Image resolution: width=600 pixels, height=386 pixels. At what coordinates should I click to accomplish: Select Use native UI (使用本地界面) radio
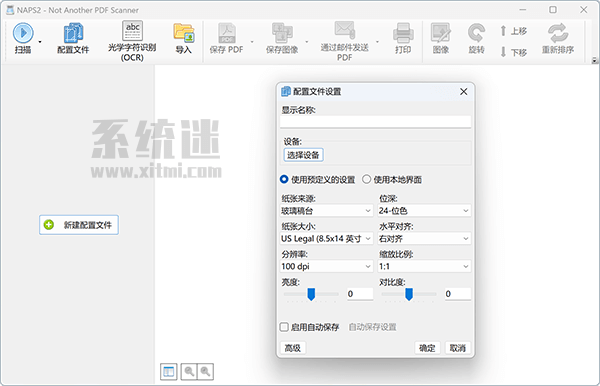pos(367,179)
